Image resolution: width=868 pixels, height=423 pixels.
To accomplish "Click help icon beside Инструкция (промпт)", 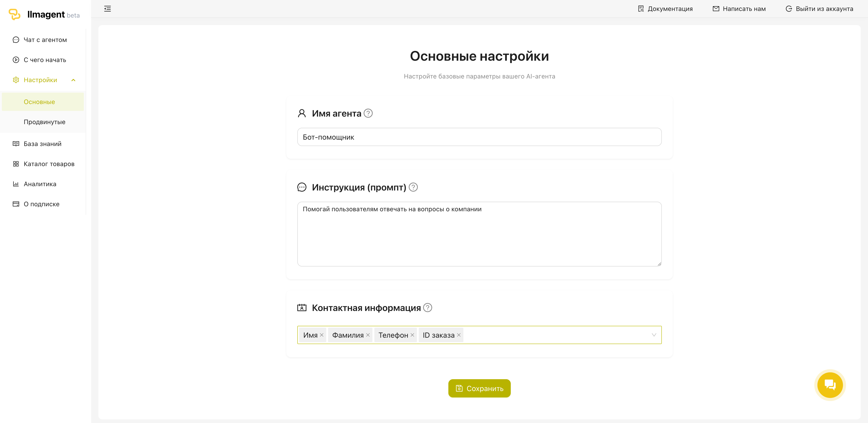I will (x=413, y=187).
